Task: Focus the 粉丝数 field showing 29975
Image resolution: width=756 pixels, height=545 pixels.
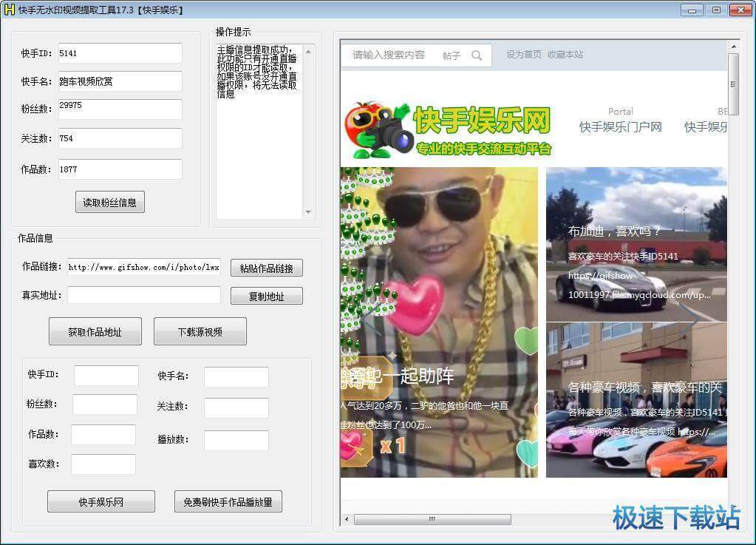Action: (x=120, y=109)
